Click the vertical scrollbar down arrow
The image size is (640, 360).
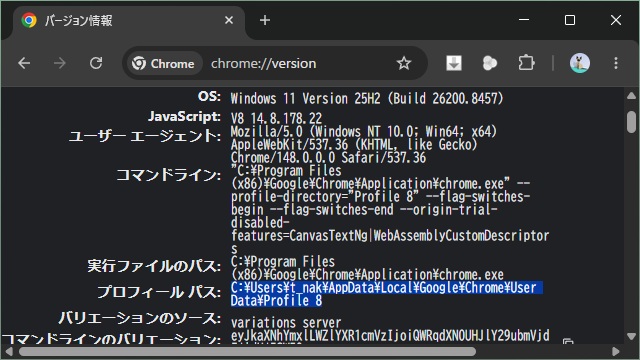[631, 336]
